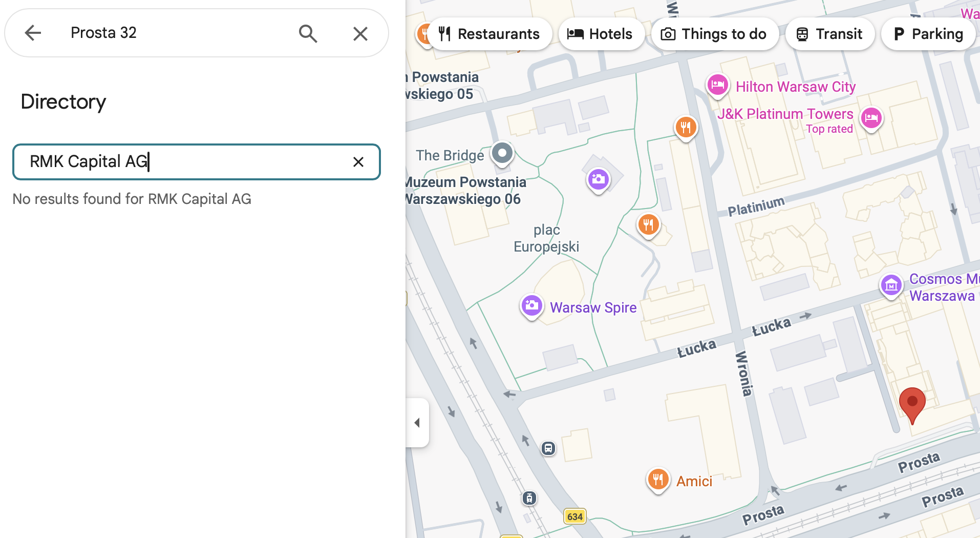Select the restaurant pin beside plac Europejski
This screenshot has height=538, width=980.
648,224
